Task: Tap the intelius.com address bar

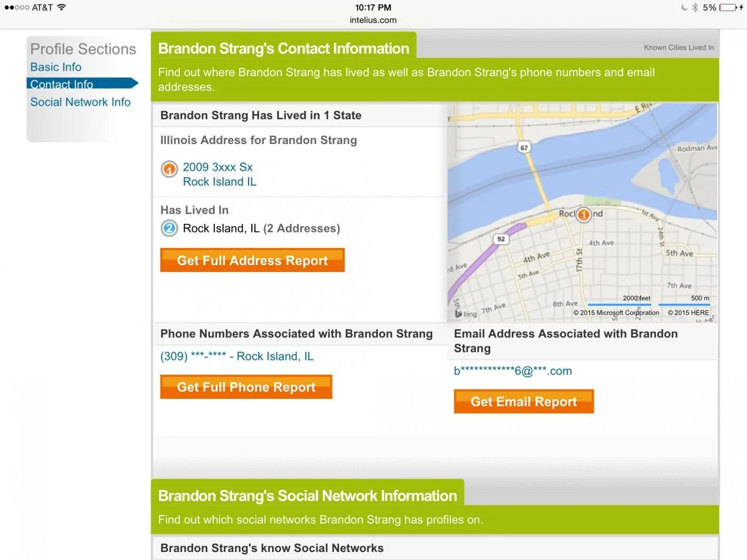Action: coord(373,20)
